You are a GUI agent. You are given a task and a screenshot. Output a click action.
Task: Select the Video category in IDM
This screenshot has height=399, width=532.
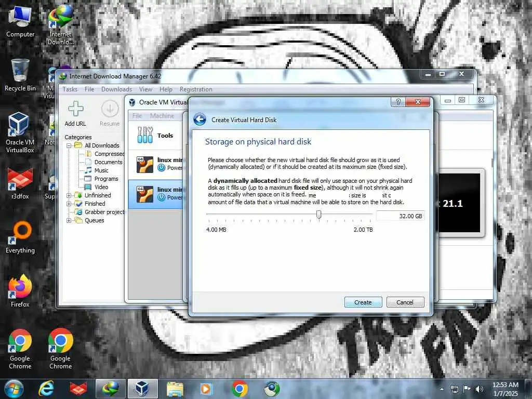pos(101,187)
